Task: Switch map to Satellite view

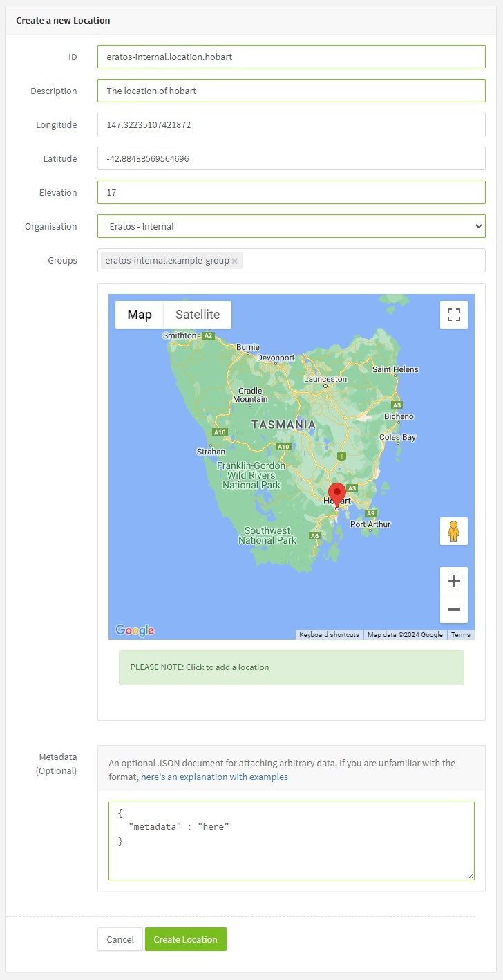Action: coord(198,315)
